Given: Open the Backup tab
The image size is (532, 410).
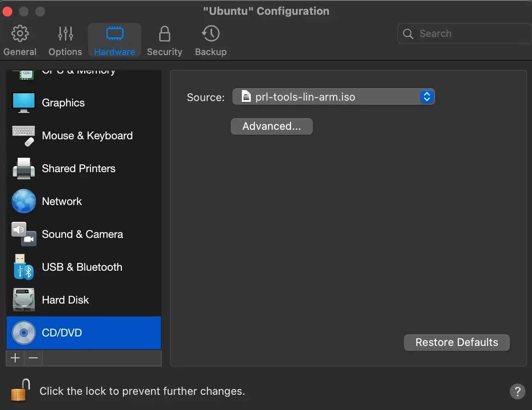Looking at the screenshot, I should click(211, 41).
